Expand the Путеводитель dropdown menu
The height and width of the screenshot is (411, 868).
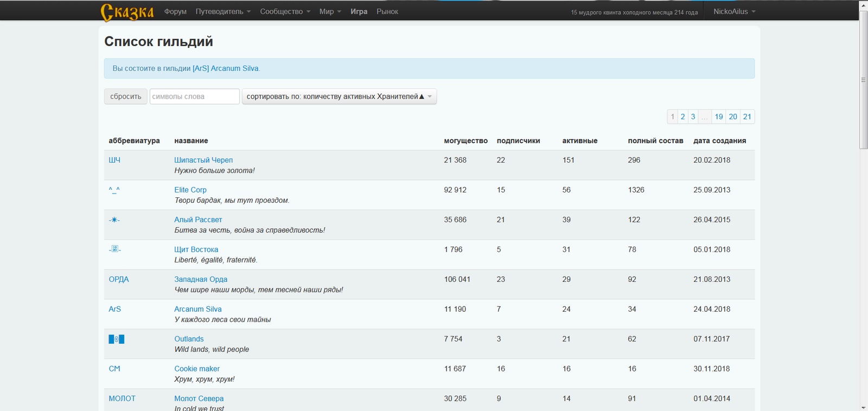pyautogui.click(x=223, y=11)
